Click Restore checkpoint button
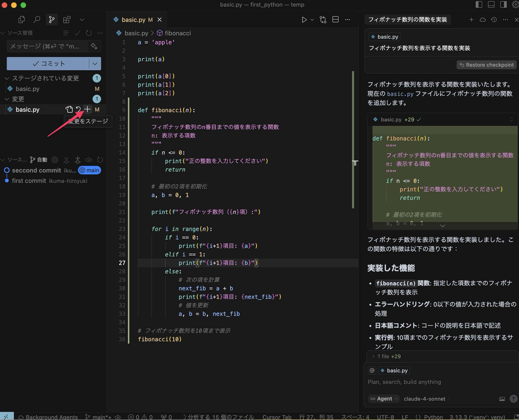The image size is (519, 420). click(487, 65)
